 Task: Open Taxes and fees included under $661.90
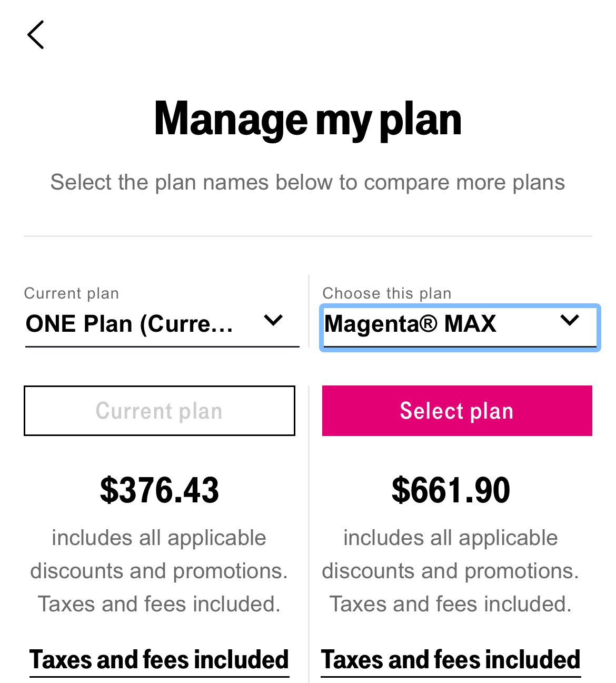451,660
